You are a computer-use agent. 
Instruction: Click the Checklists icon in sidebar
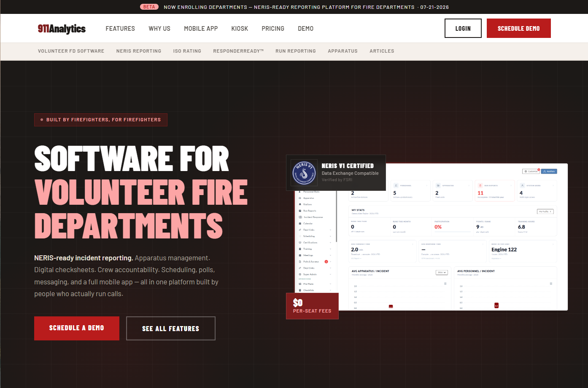(300, 290)
